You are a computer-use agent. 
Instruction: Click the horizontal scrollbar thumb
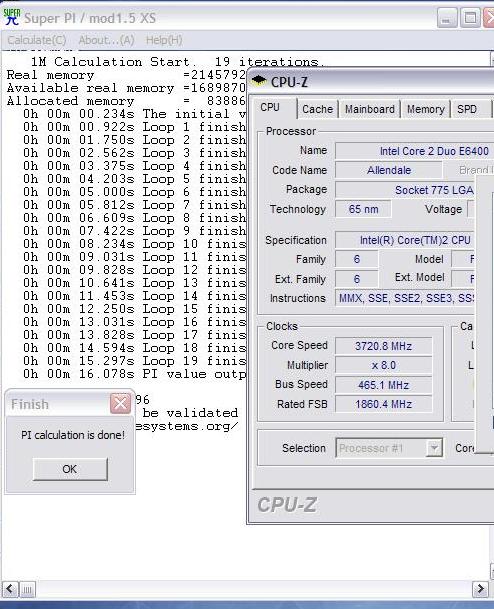[x=27, y=590]
